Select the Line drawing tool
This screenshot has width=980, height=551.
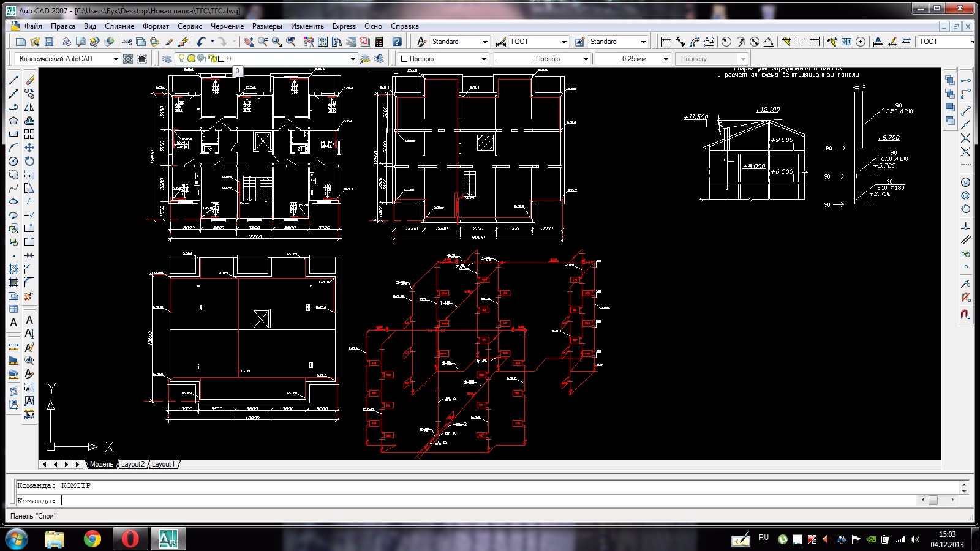tap(13, 80)
